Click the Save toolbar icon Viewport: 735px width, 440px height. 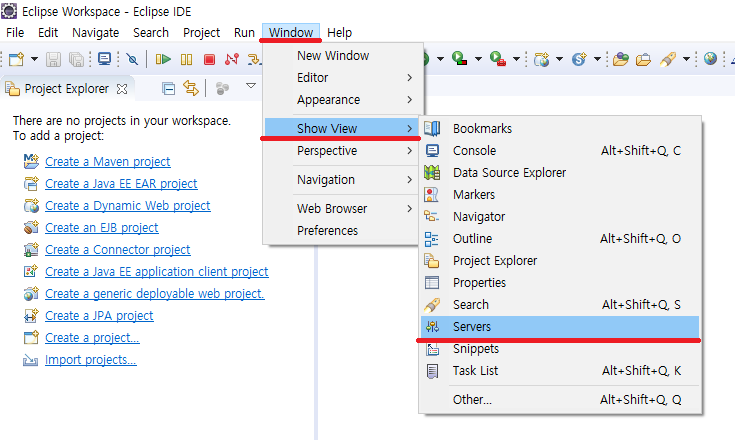coord(53,60)
